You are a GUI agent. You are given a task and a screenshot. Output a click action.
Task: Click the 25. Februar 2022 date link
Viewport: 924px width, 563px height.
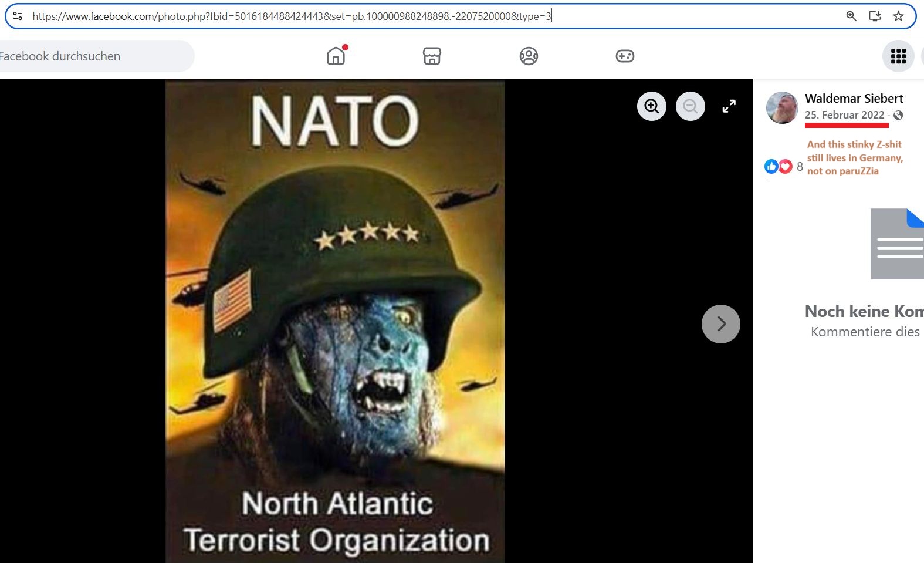coord(844,115)
